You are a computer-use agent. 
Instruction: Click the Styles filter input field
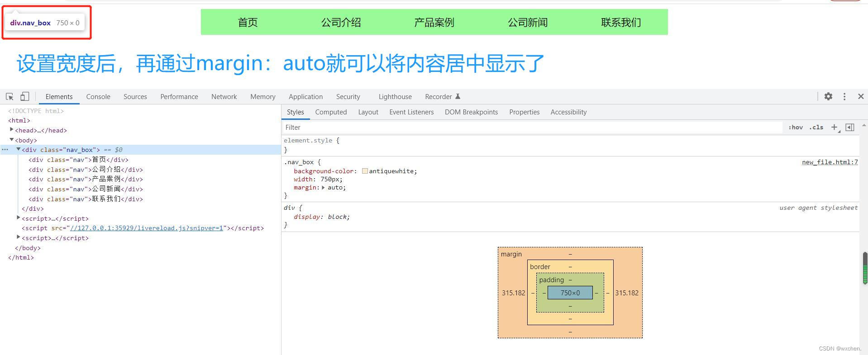click(x=532, y=128)
